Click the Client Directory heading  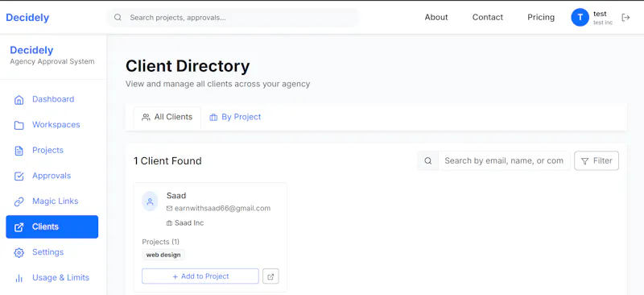pyautogui.click(x=188, y=66)
